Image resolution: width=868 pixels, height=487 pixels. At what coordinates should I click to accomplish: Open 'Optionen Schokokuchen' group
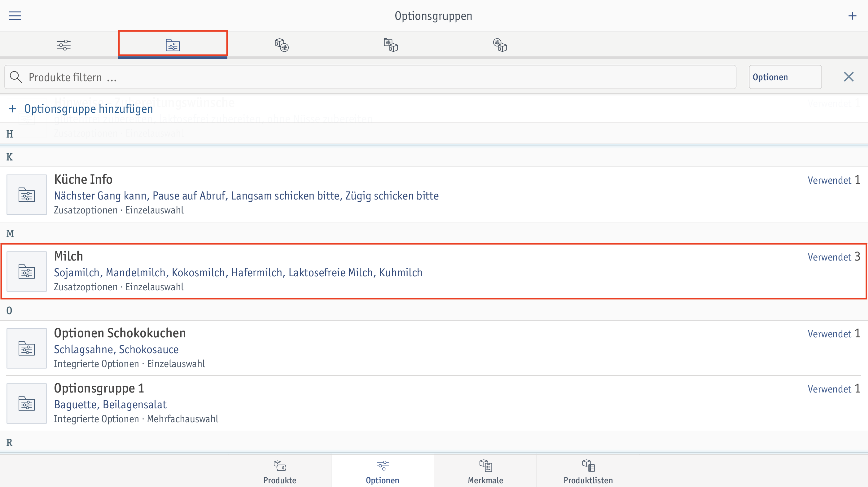pyautogui.click(x=434, y=348)
